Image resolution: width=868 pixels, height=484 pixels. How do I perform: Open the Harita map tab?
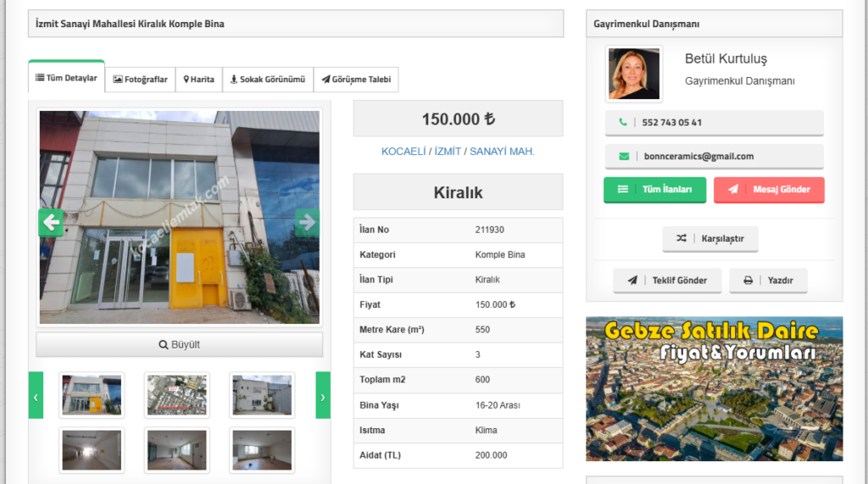pyautogui.click(x=199, y=80)
